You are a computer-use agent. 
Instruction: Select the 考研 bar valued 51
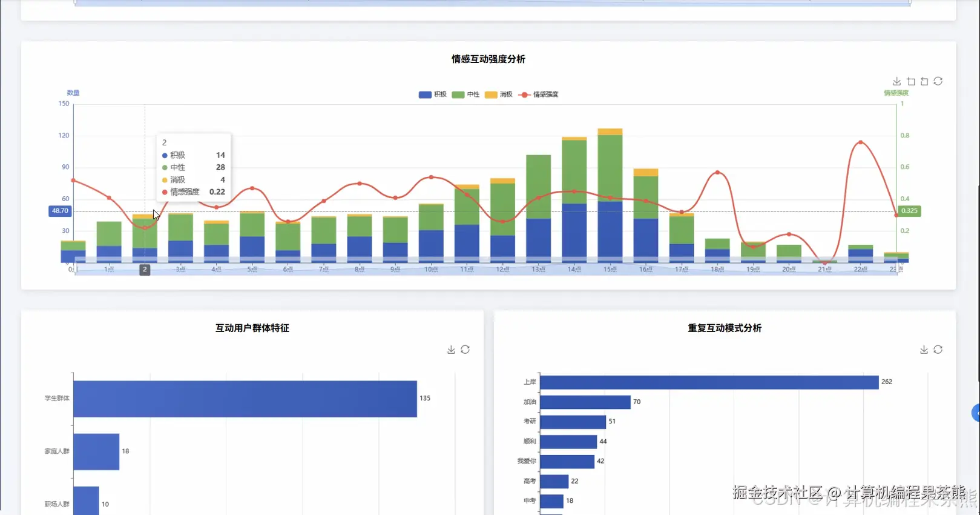pos(573,422)
